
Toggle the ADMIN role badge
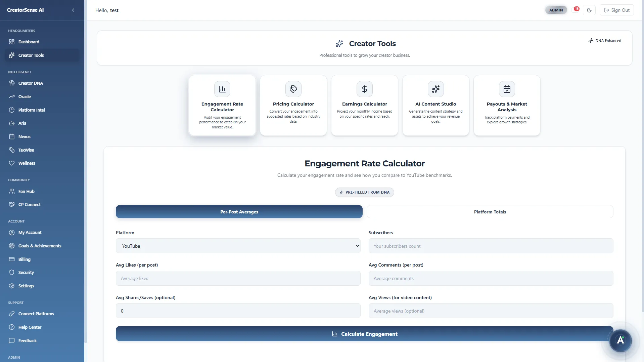pyautogui.click(x=556, y=10)
